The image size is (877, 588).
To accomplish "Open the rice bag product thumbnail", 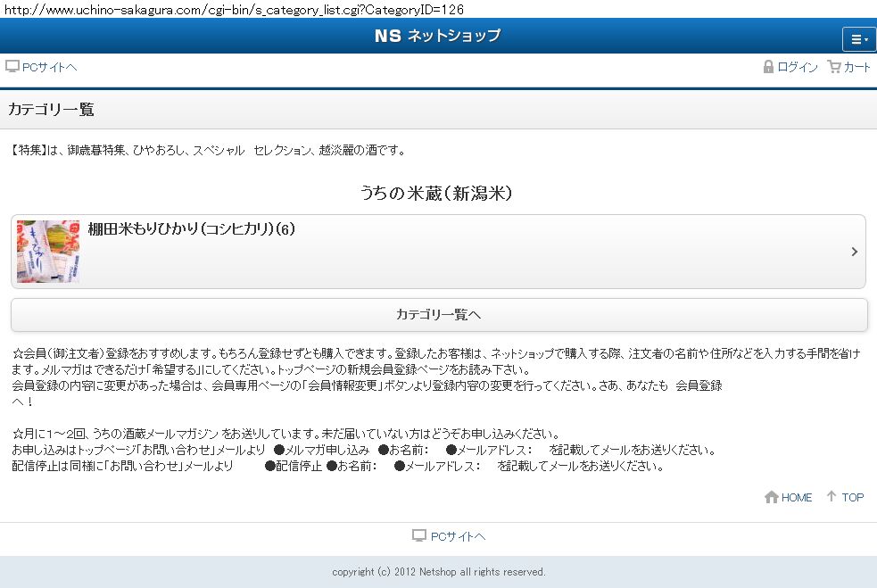I will pyautogui.click(x=48, y=252).
